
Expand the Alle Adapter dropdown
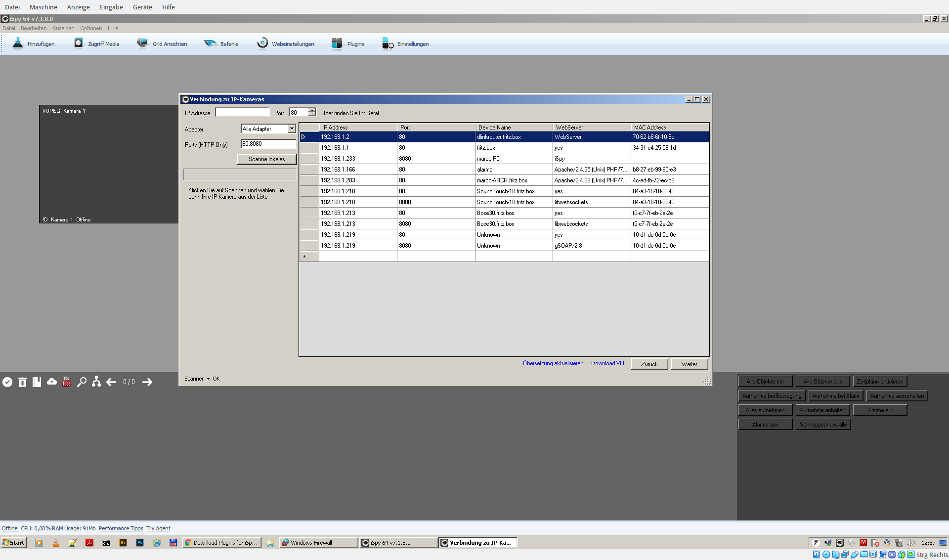point(292,129)
